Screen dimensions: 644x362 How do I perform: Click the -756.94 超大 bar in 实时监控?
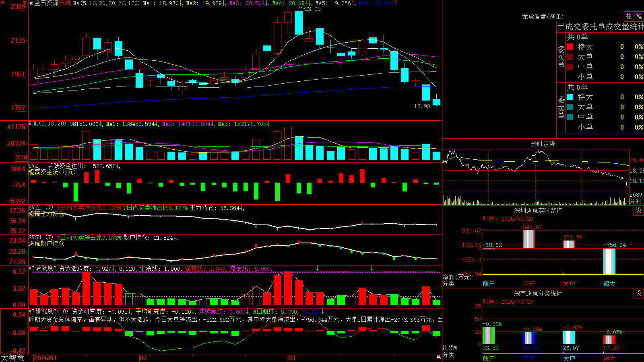609,261
